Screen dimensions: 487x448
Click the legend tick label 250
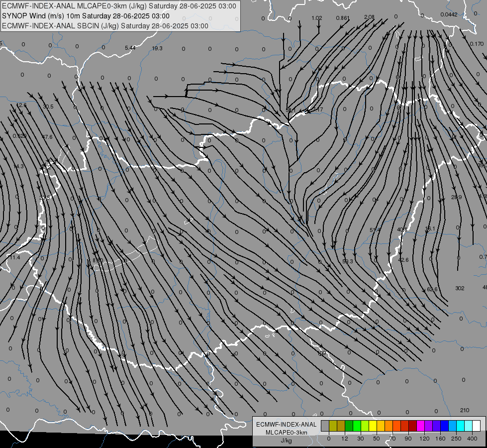coord(456,439)
